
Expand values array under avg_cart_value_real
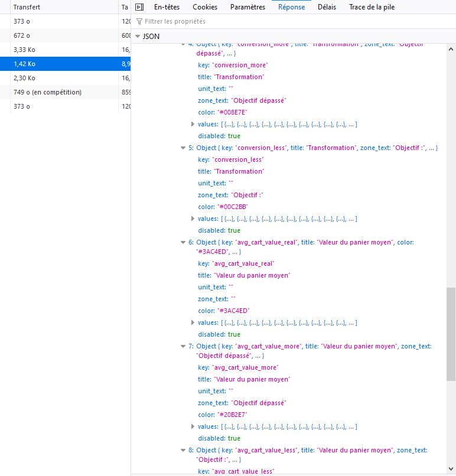click(x=193, y=322)
